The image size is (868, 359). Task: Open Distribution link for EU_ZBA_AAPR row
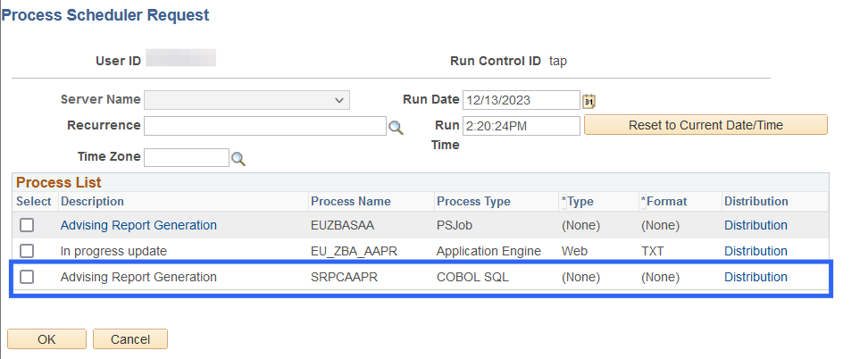click(755, 251)
